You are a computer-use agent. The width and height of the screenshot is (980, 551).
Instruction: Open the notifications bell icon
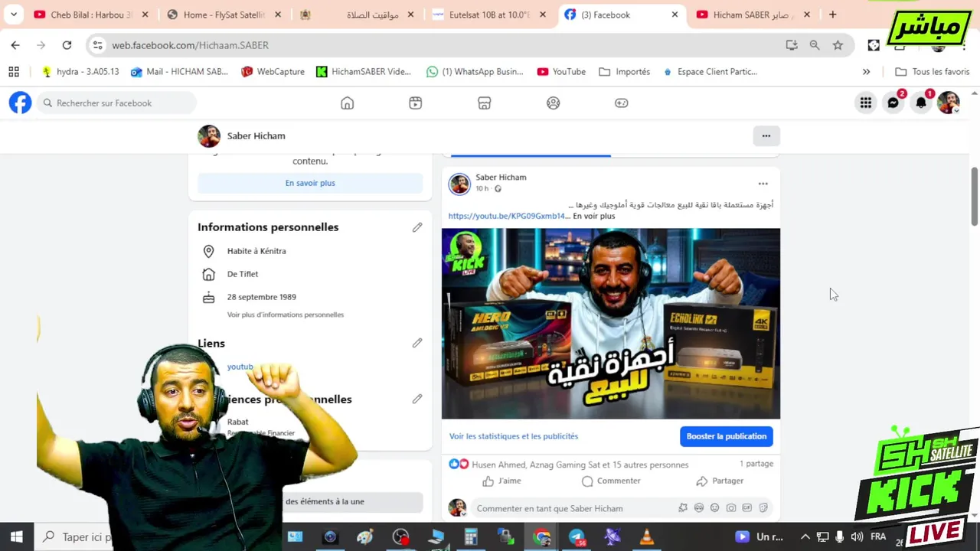point(921,103)
